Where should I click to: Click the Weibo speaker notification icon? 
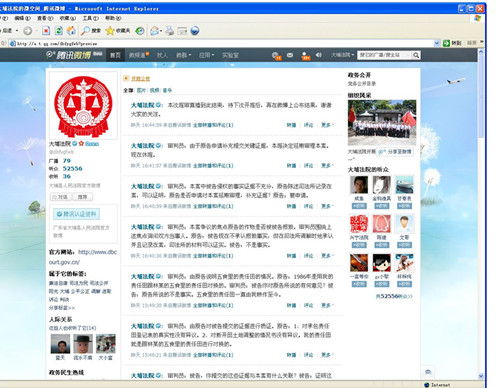point(319,55)
